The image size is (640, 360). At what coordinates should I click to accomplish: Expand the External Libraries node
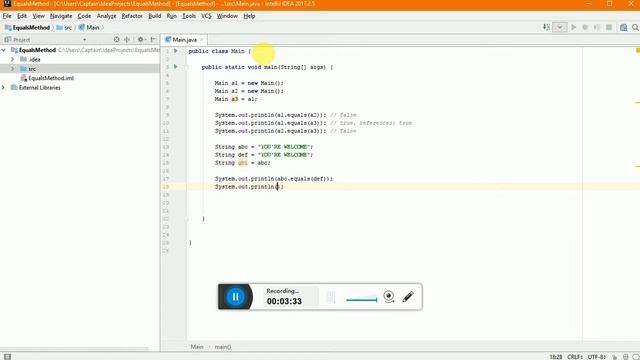click(x=4, y=87)
